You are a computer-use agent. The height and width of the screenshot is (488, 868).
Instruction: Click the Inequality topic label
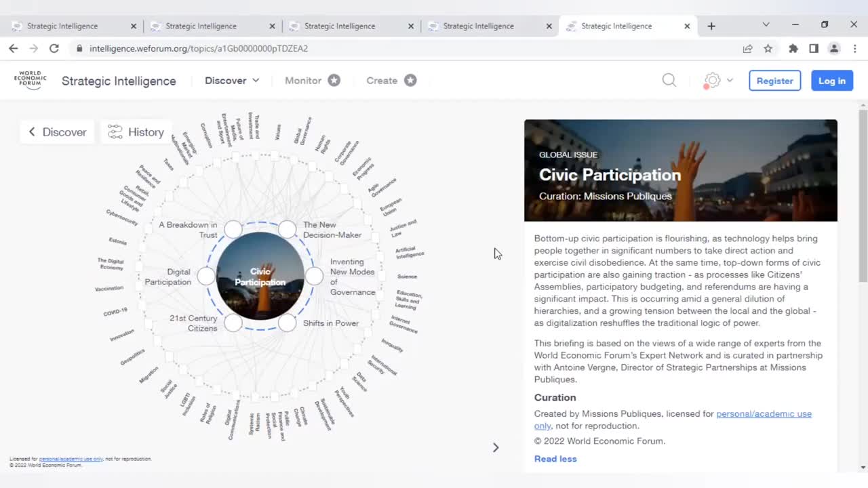pos(393,345)
